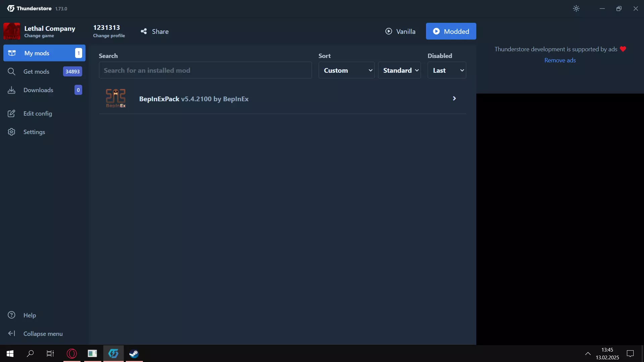The width and height of the screenshot is (644, 362).
Task: Click the BepInEx mod logo icon
Action: tap(116, 99)
